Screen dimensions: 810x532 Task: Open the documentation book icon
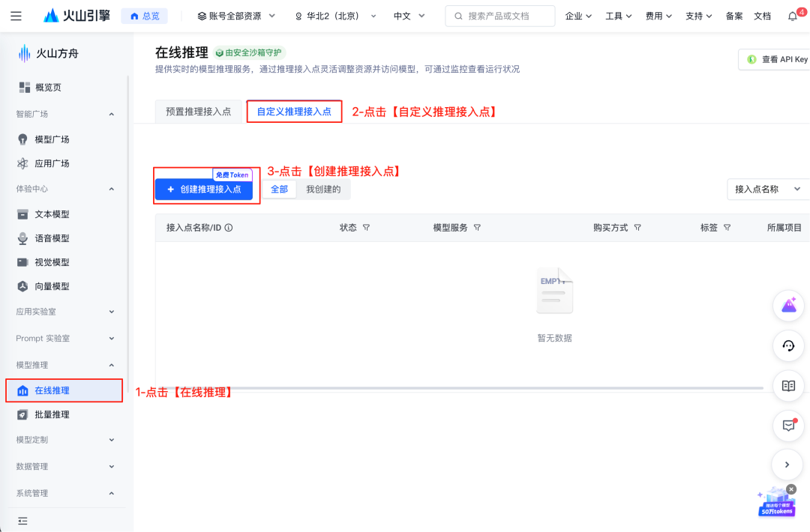[x=788, y=386]
